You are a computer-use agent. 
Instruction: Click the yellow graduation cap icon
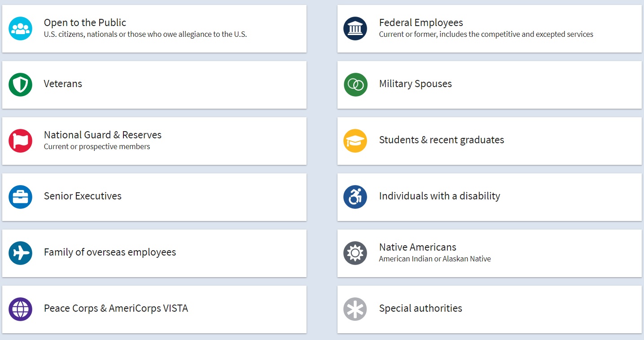(355, 141)
